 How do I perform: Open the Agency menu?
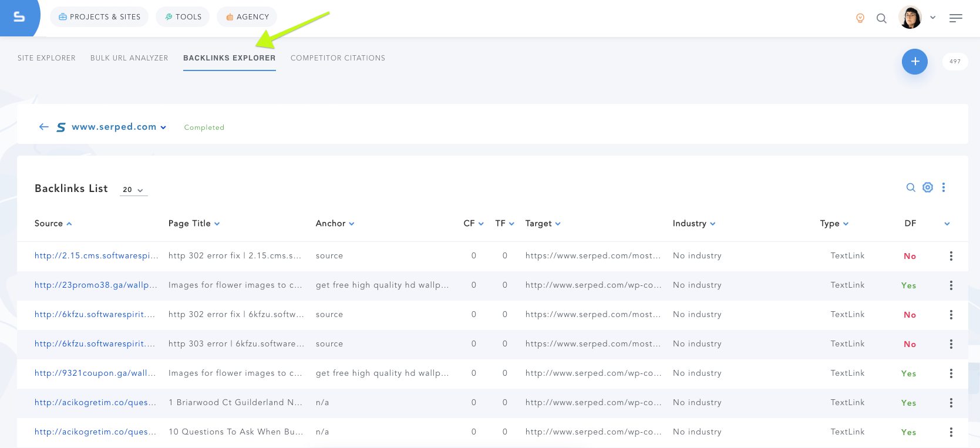(x=247, y=17)
